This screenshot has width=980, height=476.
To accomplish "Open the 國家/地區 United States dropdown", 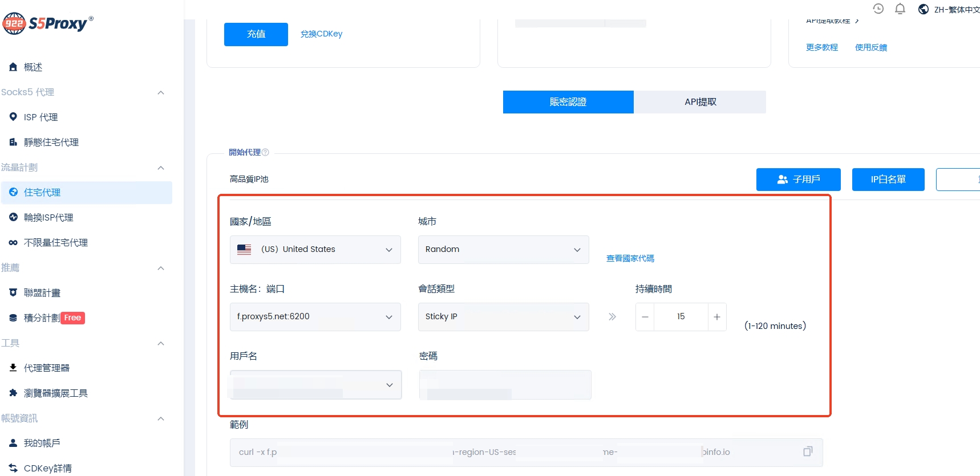I will pos(315,250).
